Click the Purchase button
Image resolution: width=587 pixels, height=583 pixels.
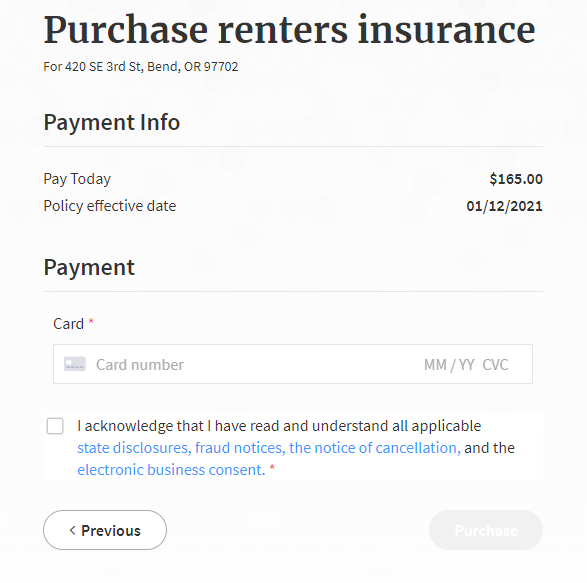click(486, 530)
